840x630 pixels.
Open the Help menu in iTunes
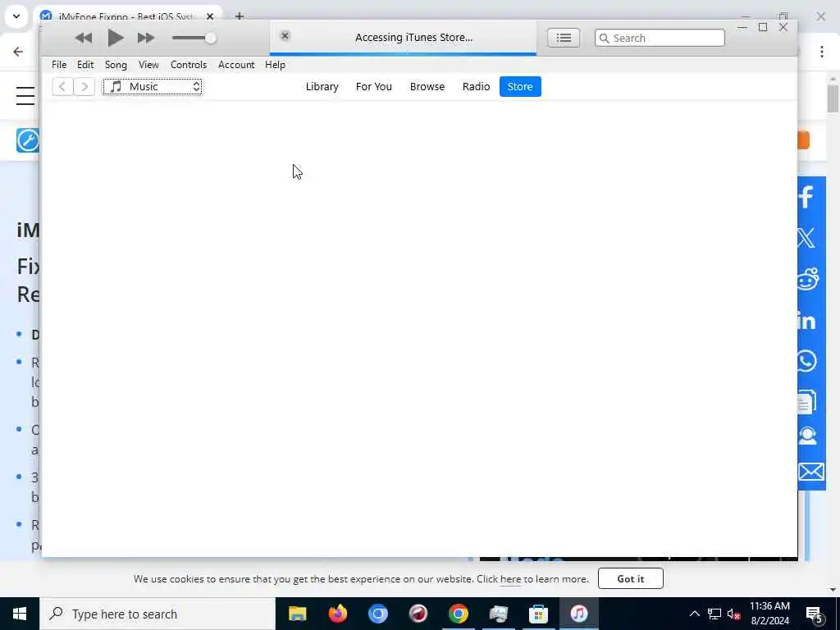pyautogui.click(x=275, y=65)
